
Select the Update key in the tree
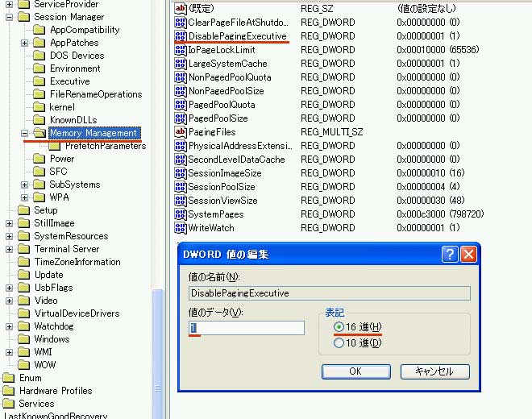pyautogui.click(x=49, y=275)
